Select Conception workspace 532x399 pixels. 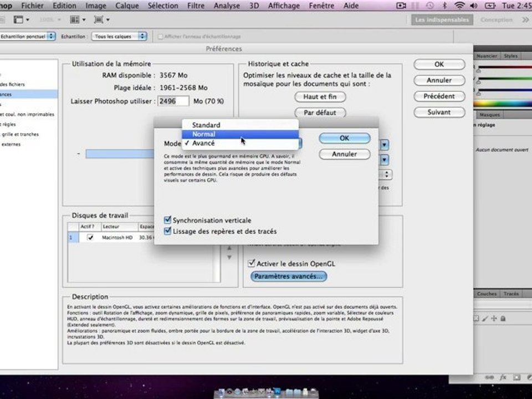(496, 20)
